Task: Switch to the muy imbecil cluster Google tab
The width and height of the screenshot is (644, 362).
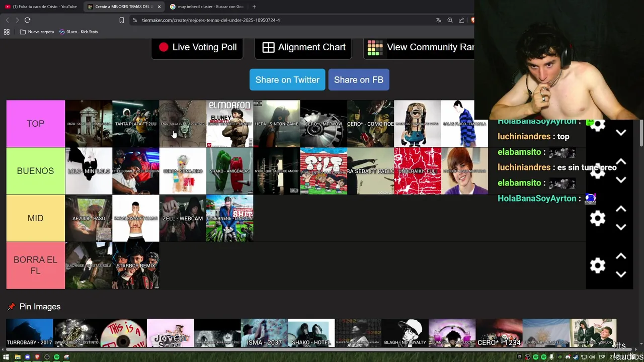Action: (207, 7)
